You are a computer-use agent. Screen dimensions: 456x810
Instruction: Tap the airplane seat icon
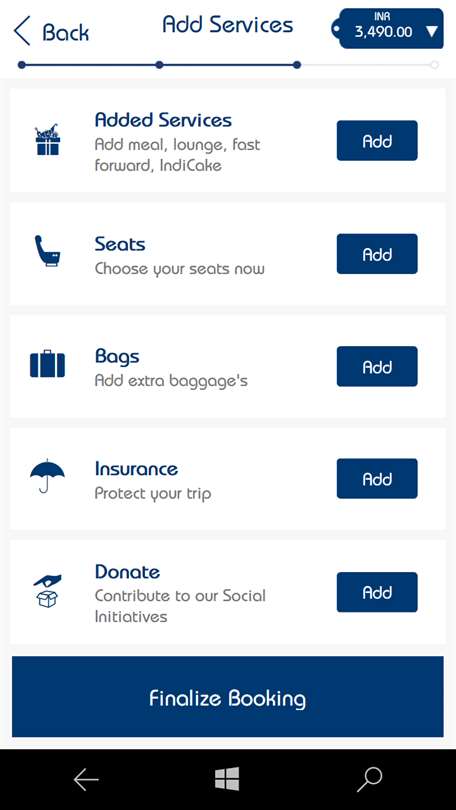coord(47,251)
